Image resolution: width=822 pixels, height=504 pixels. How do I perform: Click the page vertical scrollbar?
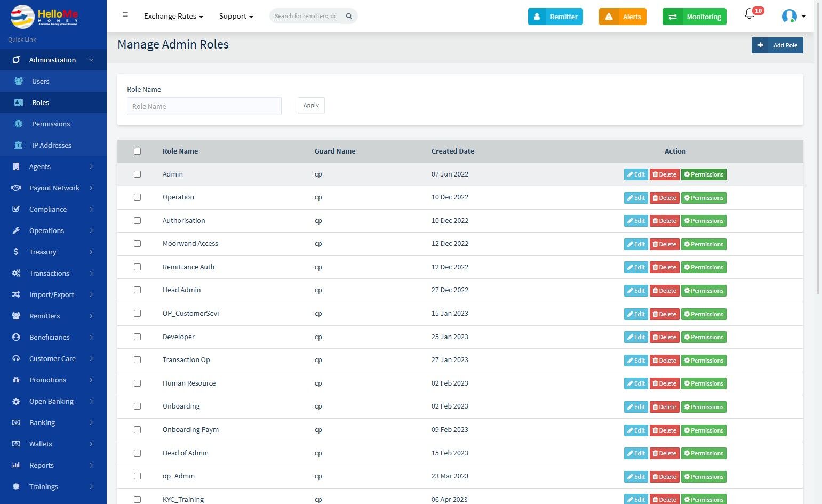coord(819,160)
